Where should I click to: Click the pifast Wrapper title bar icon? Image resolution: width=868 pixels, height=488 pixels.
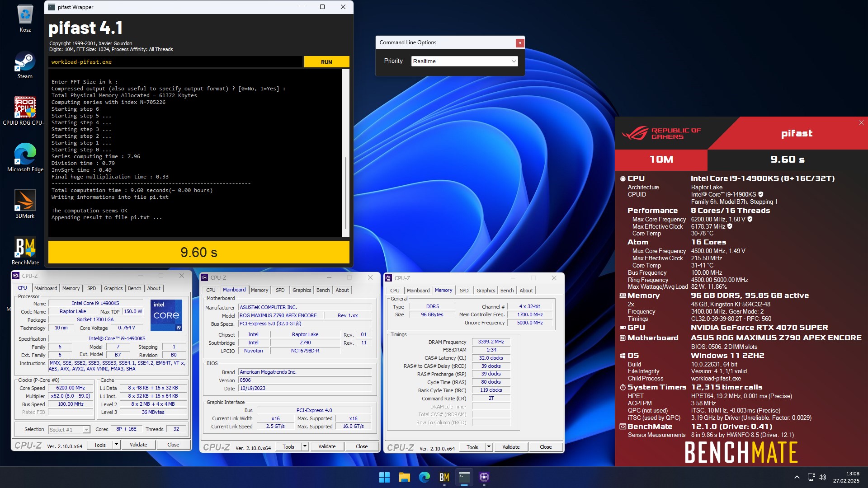coord(52,7)
